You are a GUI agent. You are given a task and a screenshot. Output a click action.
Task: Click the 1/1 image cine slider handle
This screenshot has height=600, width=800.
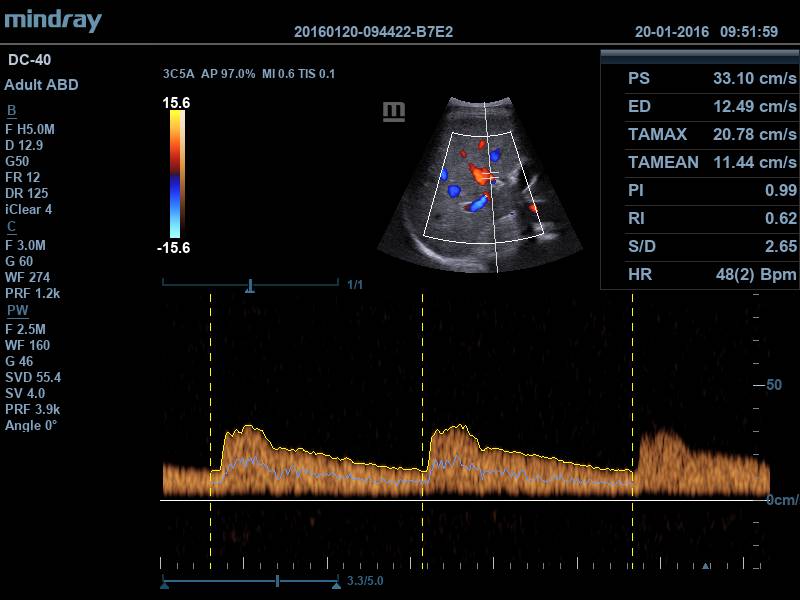coord(250,287)
